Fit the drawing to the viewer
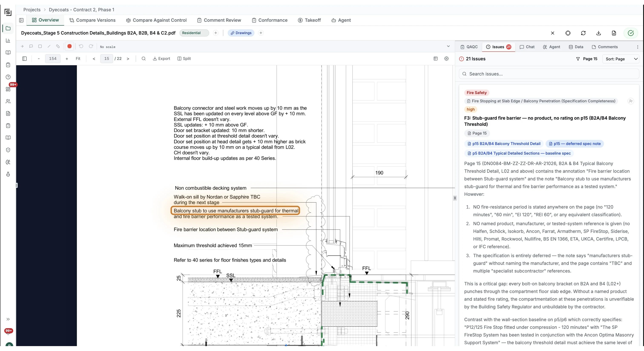 point(78,59)
